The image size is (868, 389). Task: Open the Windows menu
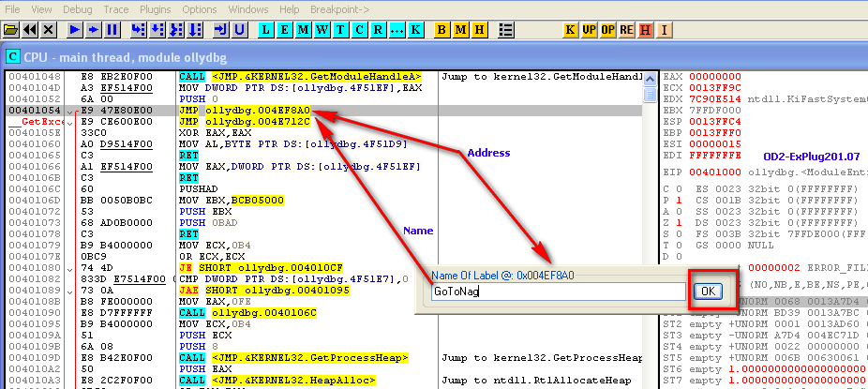click(x=248, y=9)
